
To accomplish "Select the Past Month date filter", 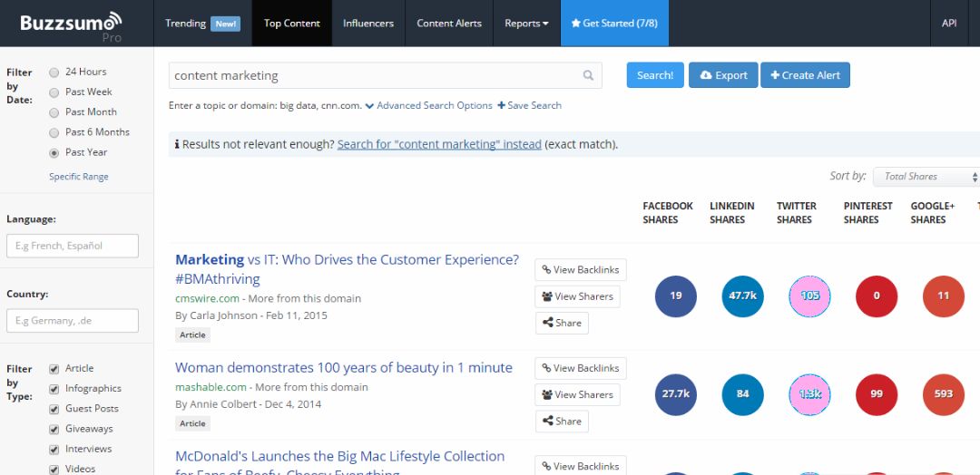I will [x=54, y=112].
